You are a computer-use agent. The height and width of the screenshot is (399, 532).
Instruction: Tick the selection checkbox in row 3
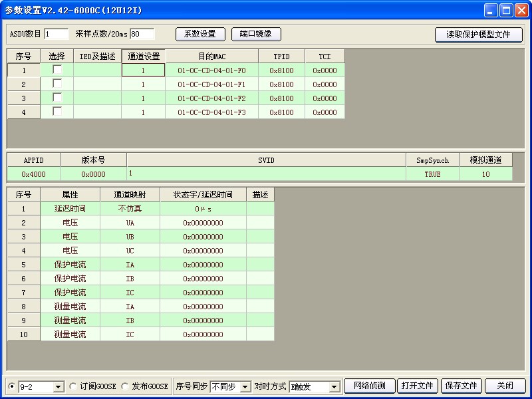(x=57, y=98)
